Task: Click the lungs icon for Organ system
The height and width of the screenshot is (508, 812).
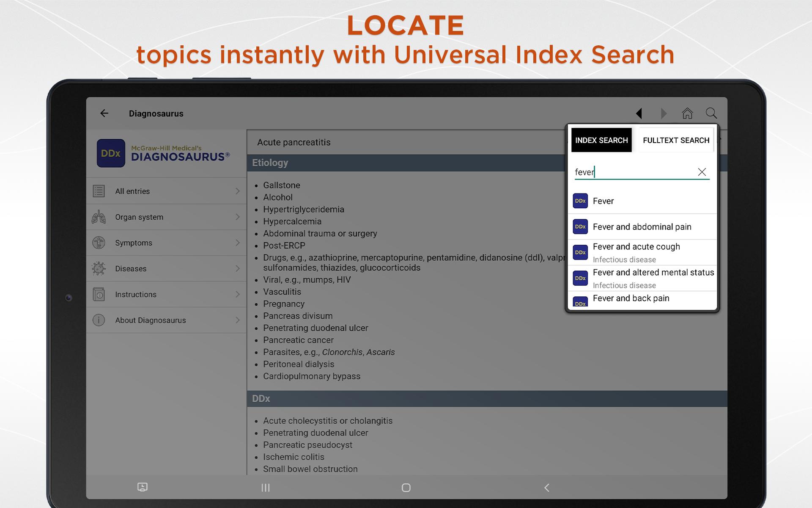Action: (x=99, y=217)
